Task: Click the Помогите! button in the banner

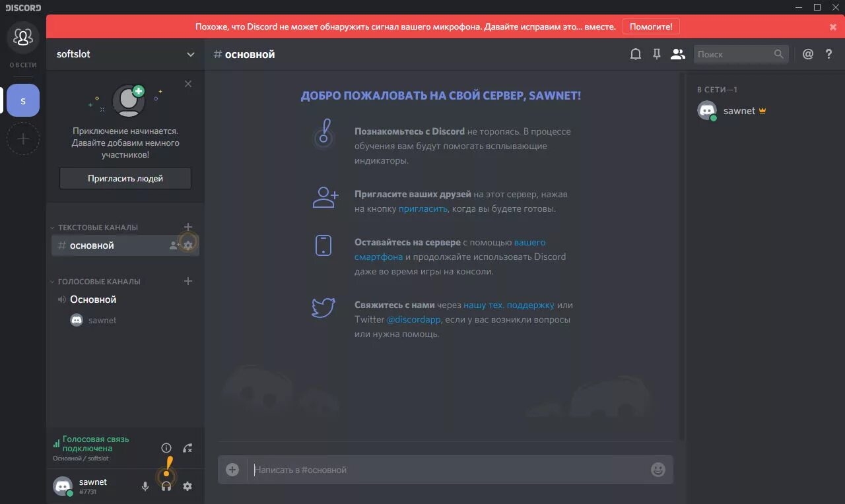Action: pyautogui.click(x=651, y=27)
